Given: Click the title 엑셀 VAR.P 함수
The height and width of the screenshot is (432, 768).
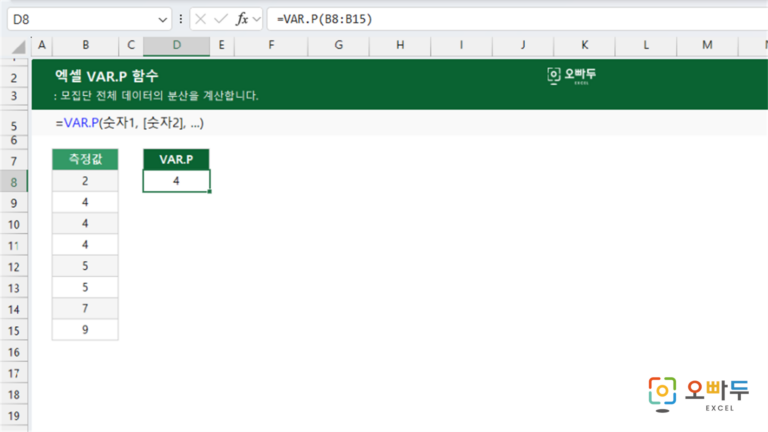Looking at the screenshot, I should [x=107, y=76].
